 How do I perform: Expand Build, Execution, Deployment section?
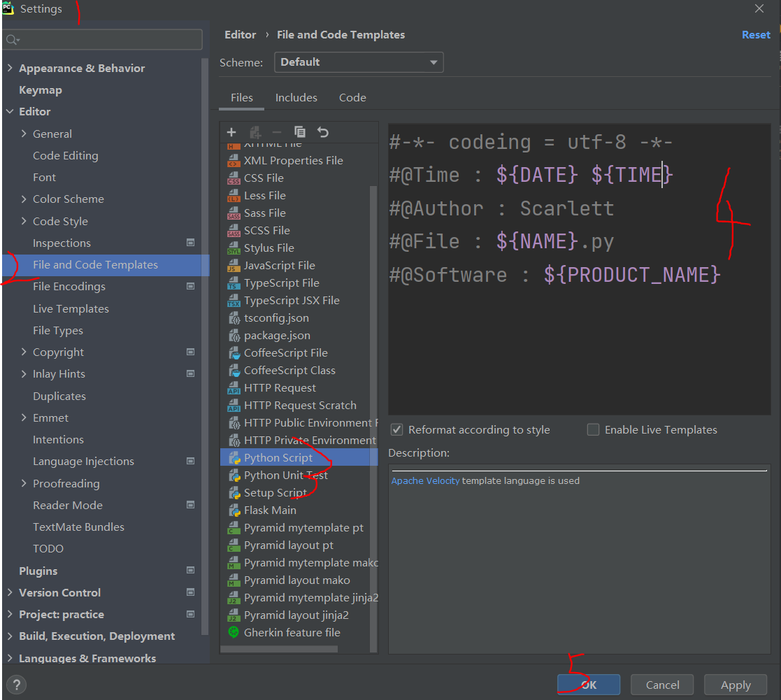pyautogui.click(x=10, y=636)
